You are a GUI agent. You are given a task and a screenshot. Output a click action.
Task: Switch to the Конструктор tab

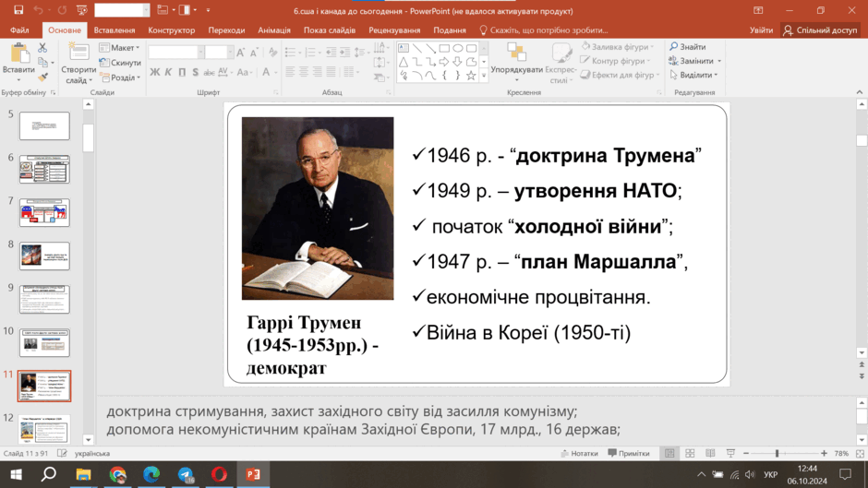click(x=172, y=30)
